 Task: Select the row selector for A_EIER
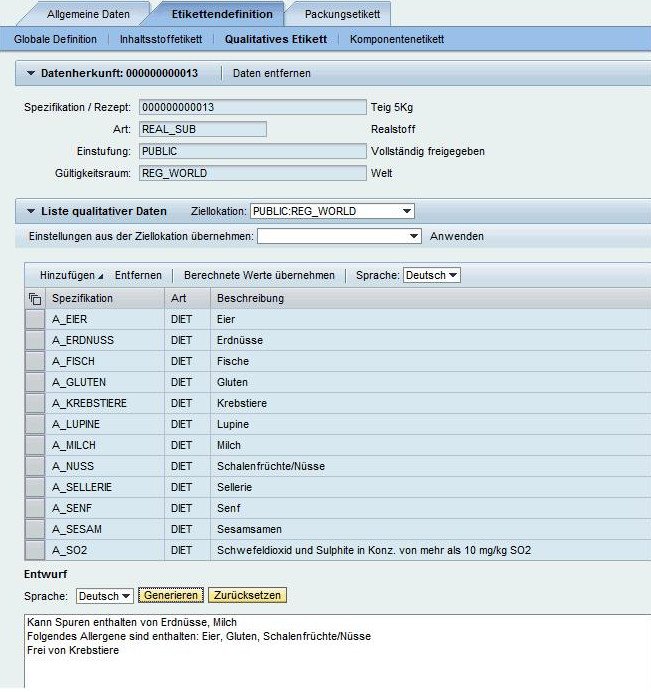pos(35,320)
